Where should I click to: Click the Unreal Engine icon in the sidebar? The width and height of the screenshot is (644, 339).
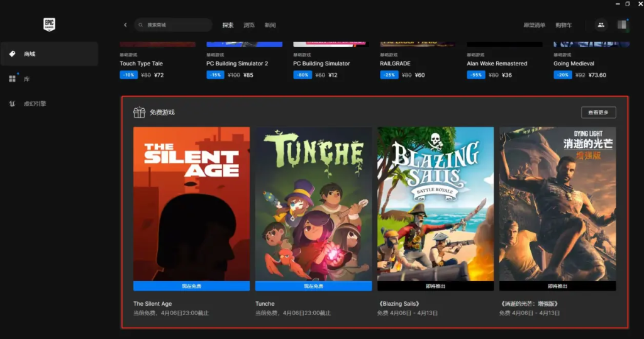pos(13,104)
